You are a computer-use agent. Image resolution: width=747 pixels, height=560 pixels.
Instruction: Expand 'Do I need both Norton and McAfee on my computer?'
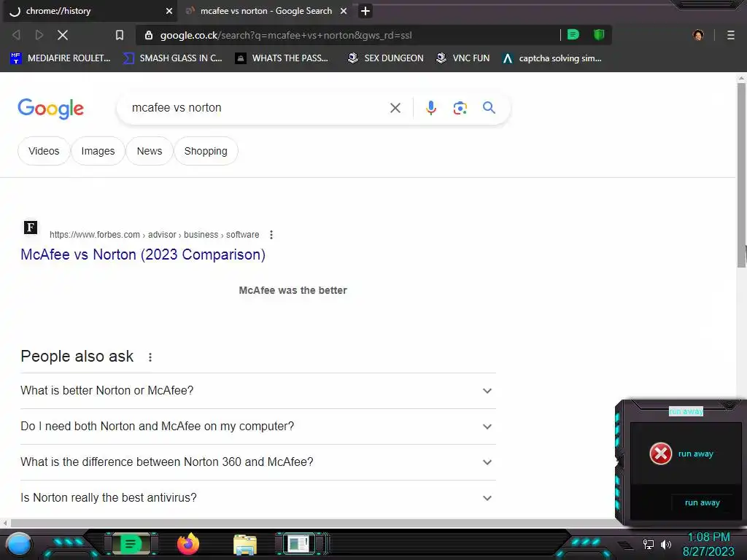pyautogui.click(x=258, y=427)
